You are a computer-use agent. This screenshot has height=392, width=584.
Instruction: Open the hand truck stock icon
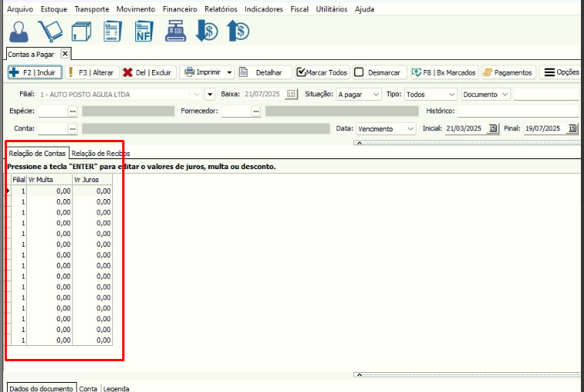tap(51, 32)
